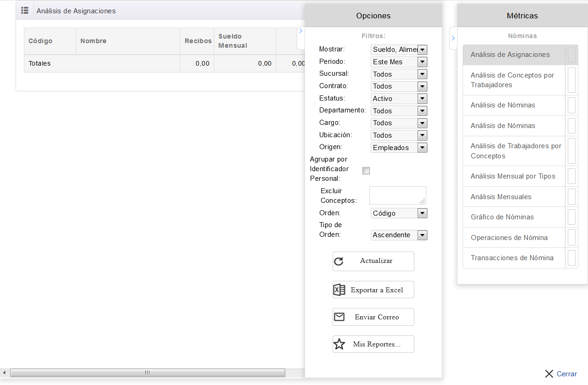Toggle Agrupar por Identificador Personal checkbox
Image resolution: width=588 pixels, height=385 pixels.
click(x=366, y=171)
